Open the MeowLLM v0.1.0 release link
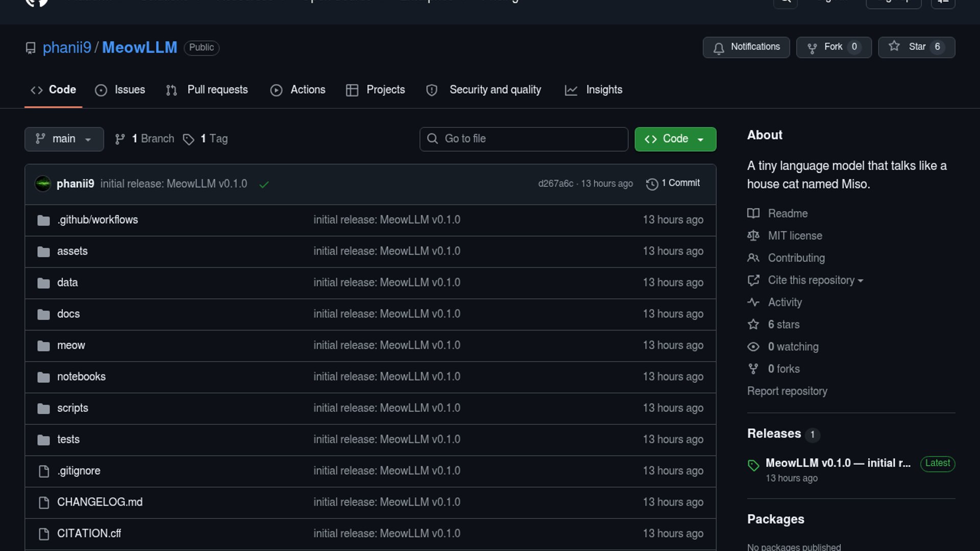 (x=838, y=463)
